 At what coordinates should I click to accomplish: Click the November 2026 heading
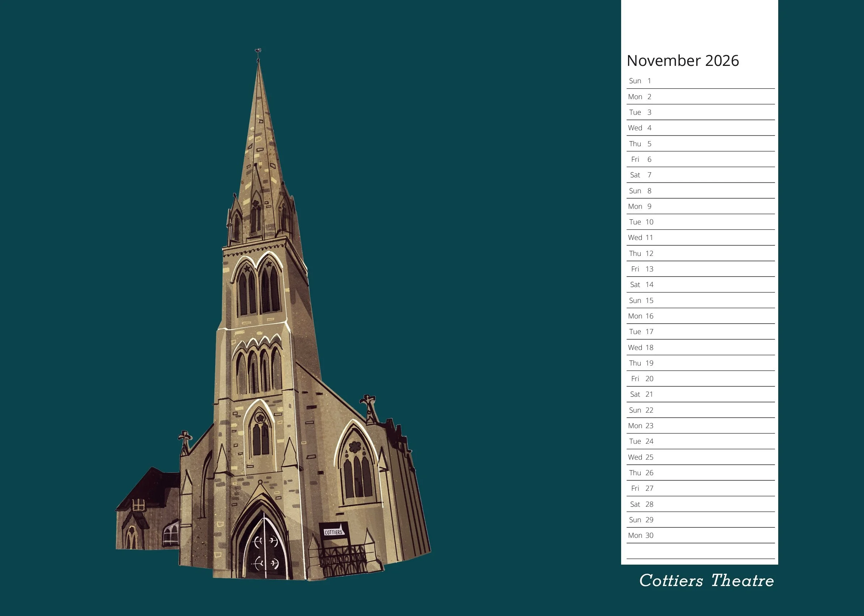(x=682, y=61)
